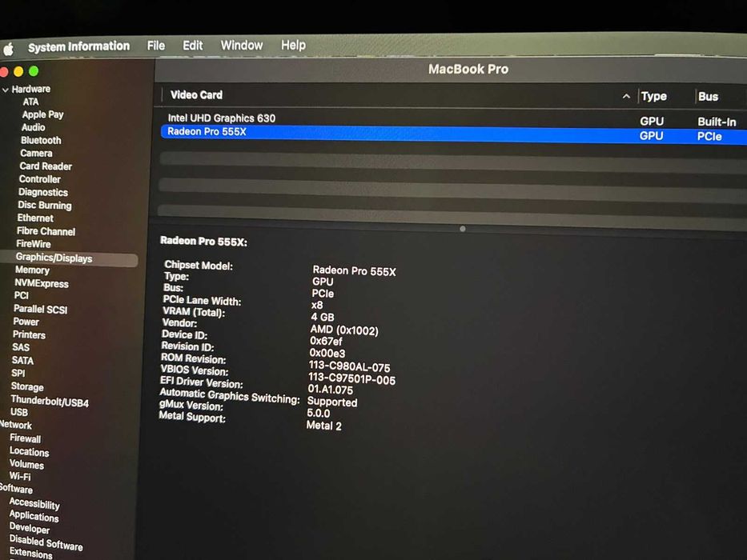Select Power in the sidebar
This screenshot has width=747, height=560.
(x=26, y=322)
